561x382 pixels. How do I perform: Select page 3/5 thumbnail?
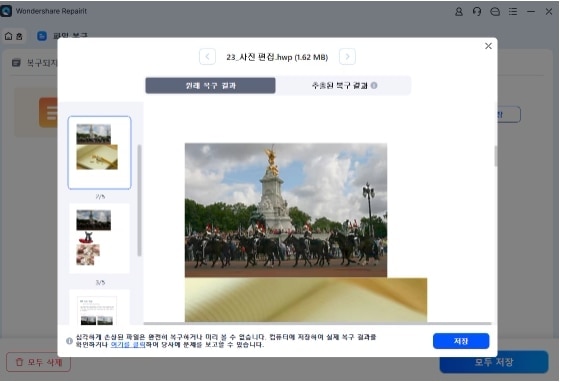click(x=99, y=238)
